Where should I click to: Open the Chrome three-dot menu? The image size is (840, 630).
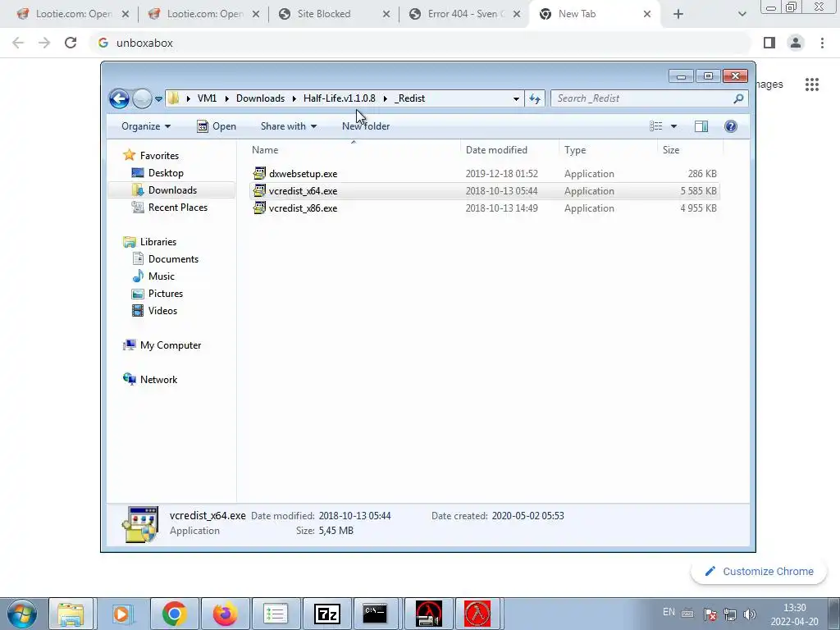[822, 43]
